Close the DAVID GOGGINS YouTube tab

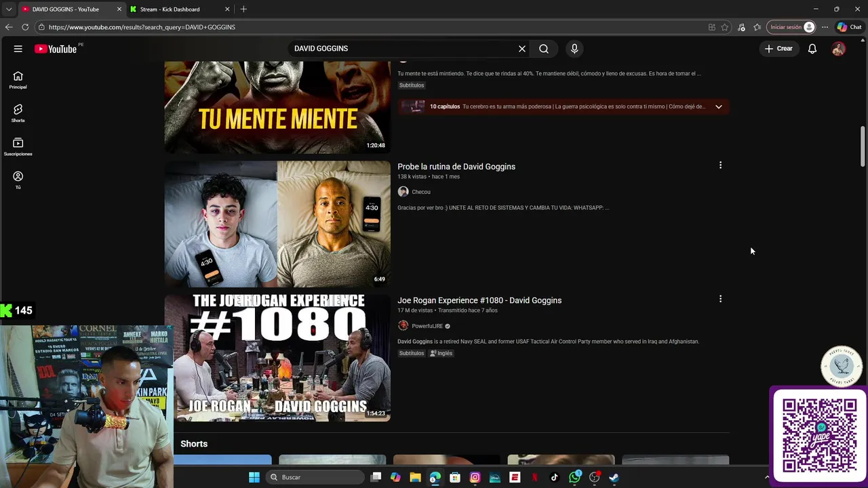point(119,9)
